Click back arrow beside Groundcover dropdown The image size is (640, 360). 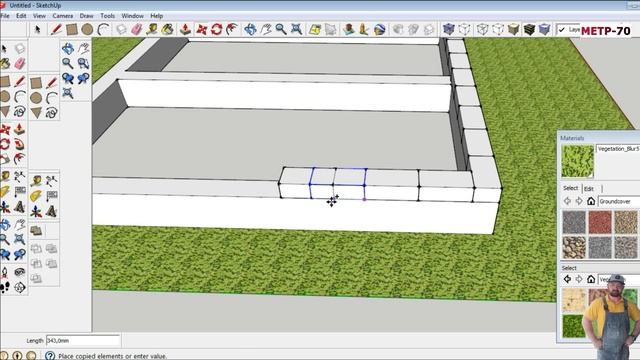pyautogui.click(x=567, y=201)
